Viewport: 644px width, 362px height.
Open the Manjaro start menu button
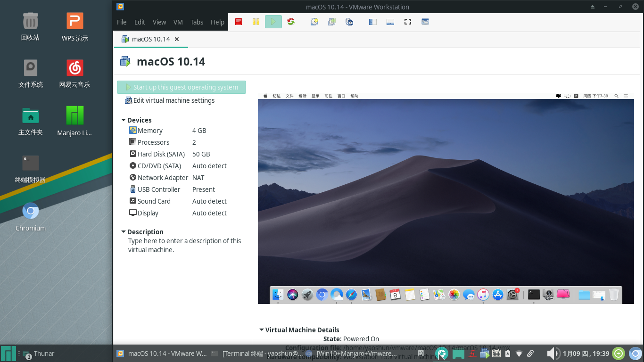click(x=8, y=354)
